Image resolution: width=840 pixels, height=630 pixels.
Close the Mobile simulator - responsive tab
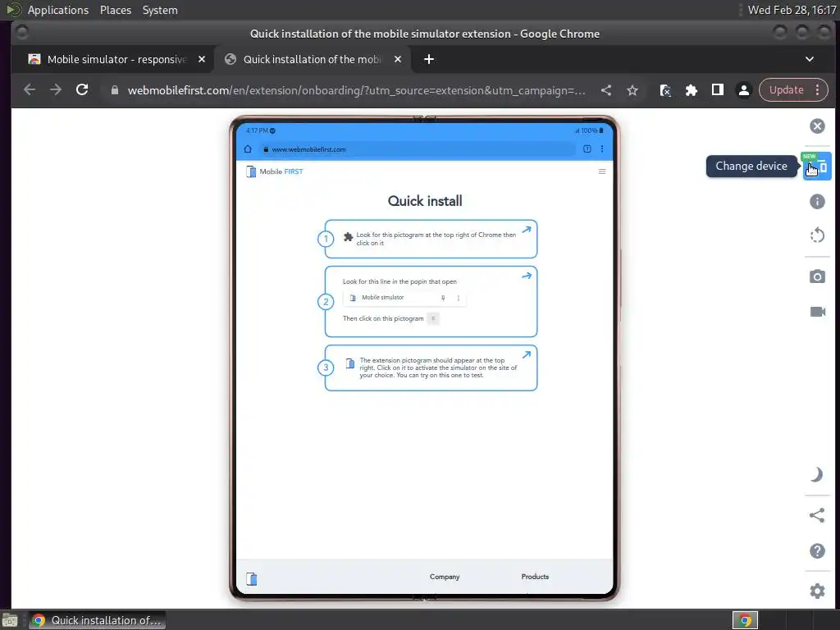point(202,59)
